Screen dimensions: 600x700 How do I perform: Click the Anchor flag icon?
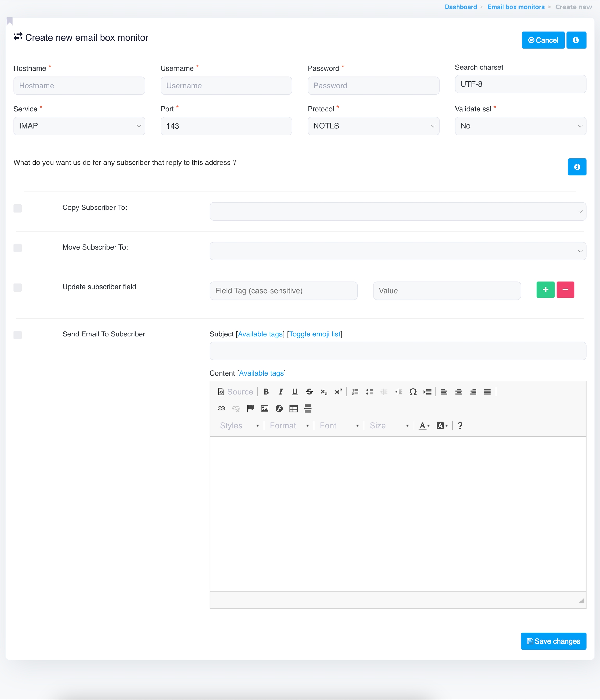250,409
